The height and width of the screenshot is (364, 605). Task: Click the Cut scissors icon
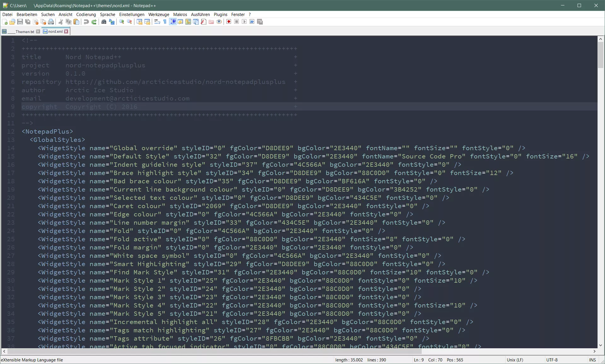(x=61, y=22)
